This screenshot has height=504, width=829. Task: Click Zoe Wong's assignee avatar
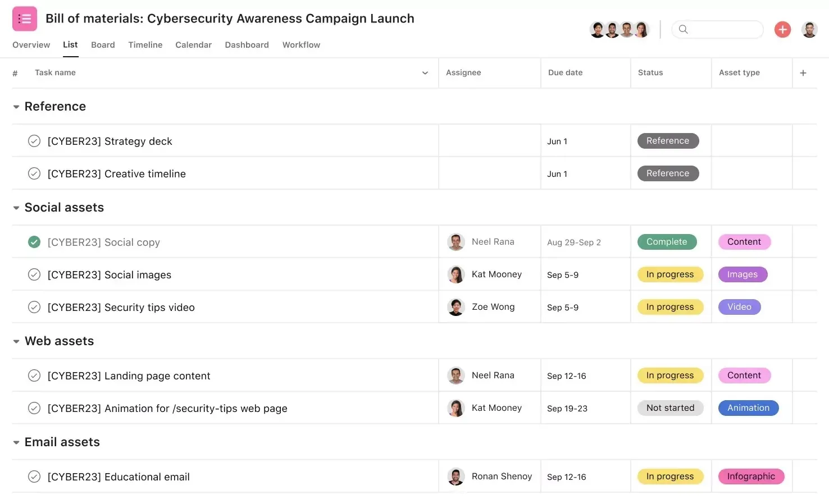pyautogui.click(x=456, y=307)
